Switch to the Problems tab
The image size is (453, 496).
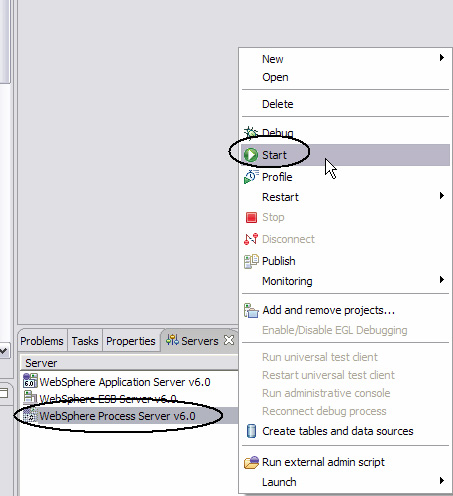(x=42, y=341)
